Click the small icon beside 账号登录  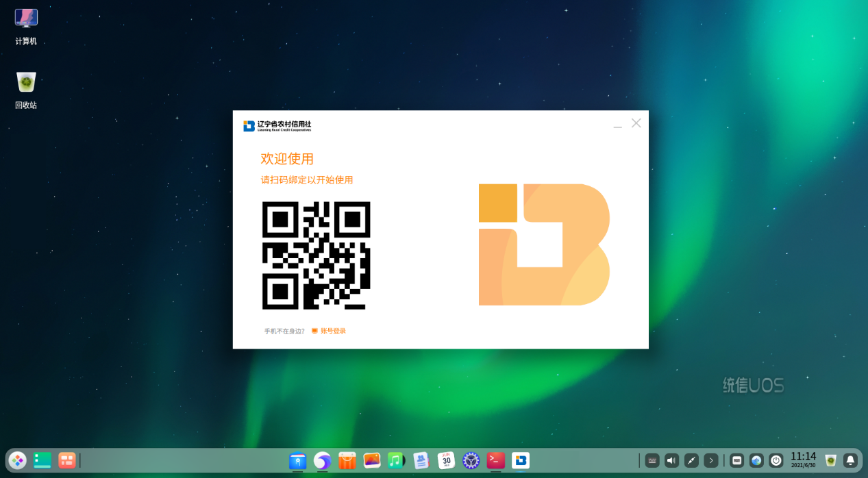point(314,331)
